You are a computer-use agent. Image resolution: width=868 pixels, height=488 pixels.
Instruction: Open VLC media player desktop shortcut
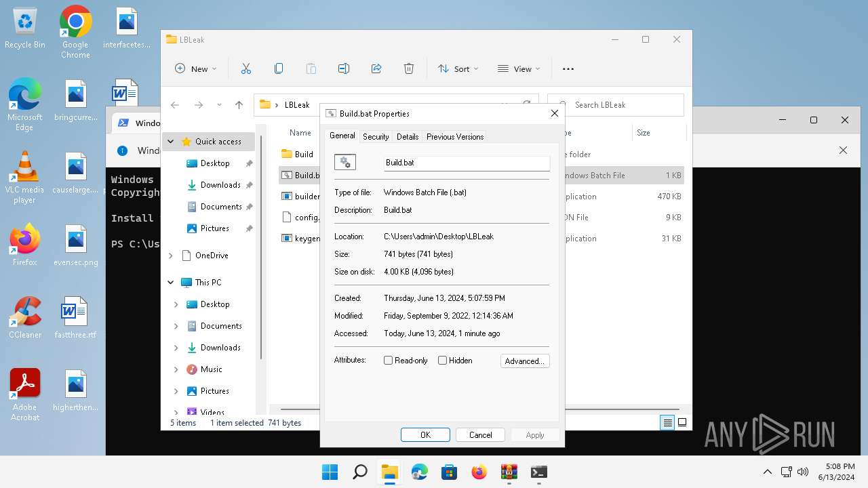coord(25,178)
